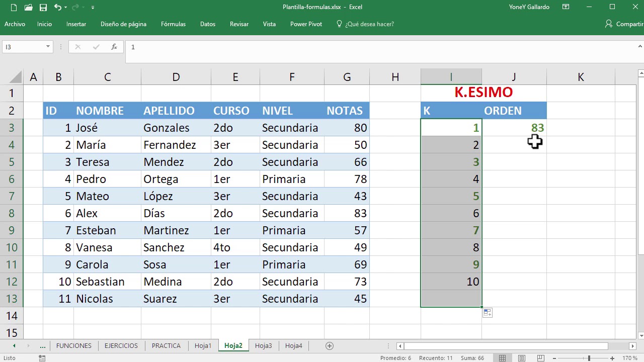Viewport: 644px width, 362px height.
Task: Select the Hoja3 sheet tab
Action: 264,345
